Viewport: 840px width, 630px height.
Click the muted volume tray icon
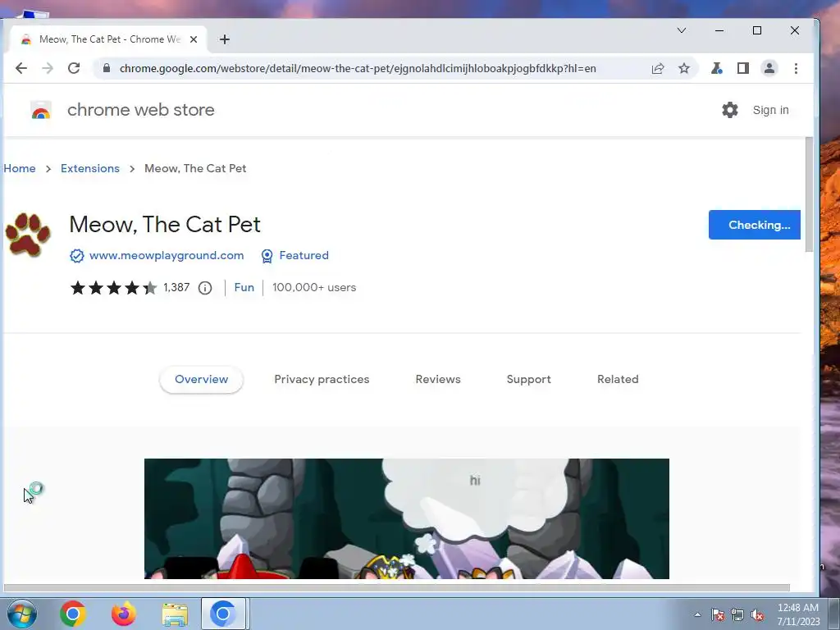coord(757,614)
